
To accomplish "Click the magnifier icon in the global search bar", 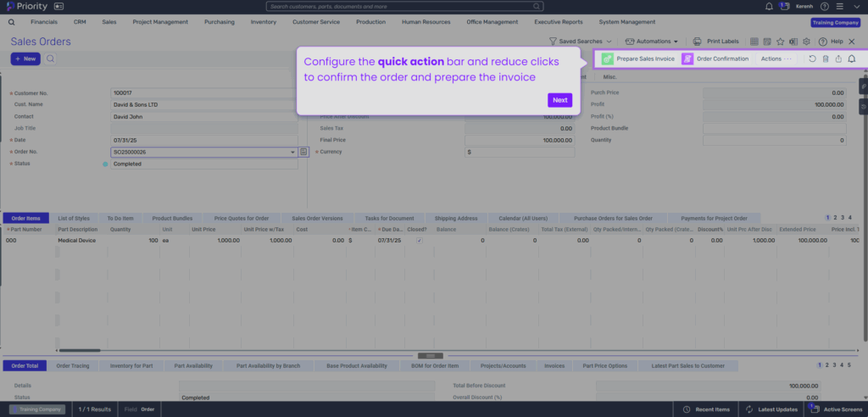I will (x=537, y=6).
